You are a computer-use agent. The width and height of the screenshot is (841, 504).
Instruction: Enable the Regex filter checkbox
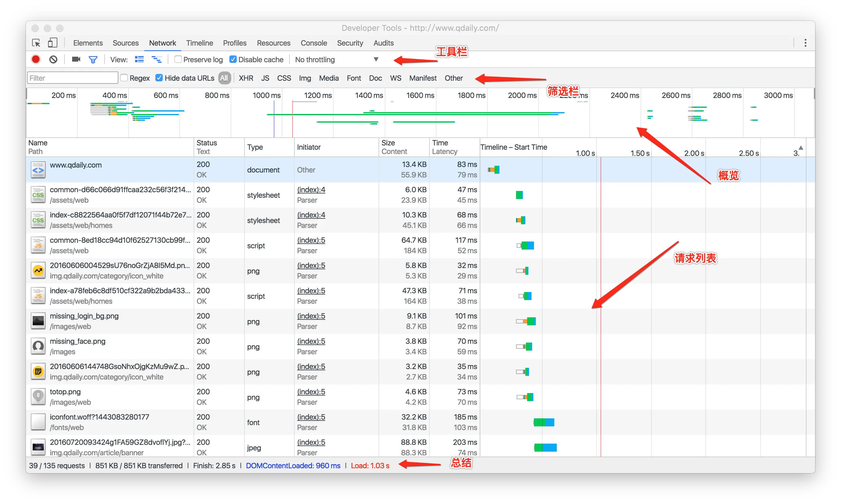coord(124,78)
